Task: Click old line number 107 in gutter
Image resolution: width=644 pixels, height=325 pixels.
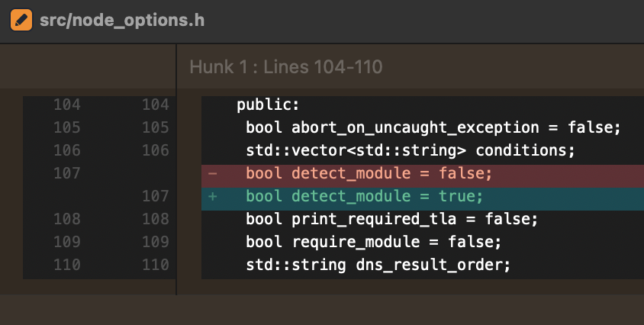Action: [x=67, y=174]
